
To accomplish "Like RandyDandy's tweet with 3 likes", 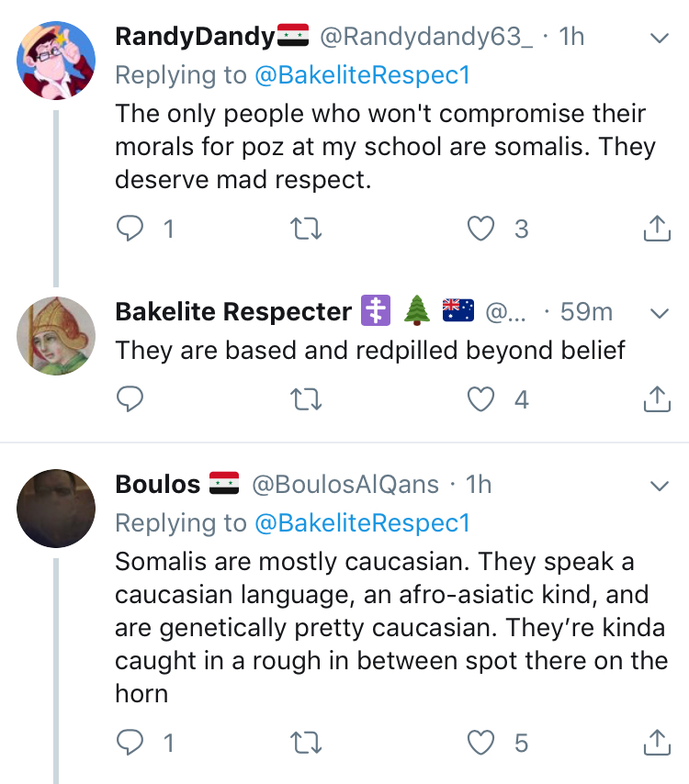I will (480, 229).
